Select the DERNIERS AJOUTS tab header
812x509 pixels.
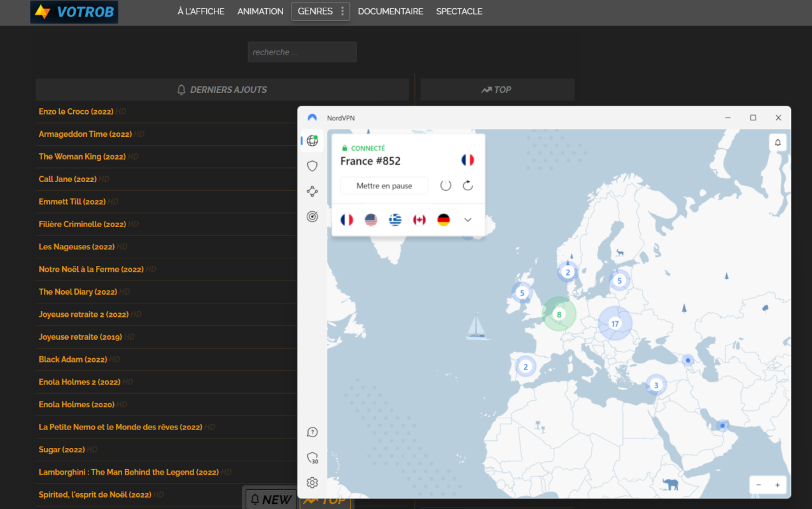coord(222,90)
